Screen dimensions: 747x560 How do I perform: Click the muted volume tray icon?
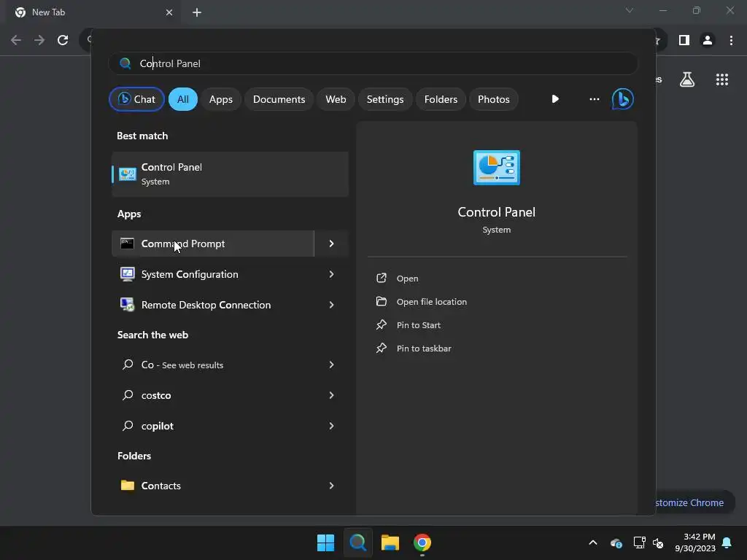pyautogui.click(x=658, y=542)
